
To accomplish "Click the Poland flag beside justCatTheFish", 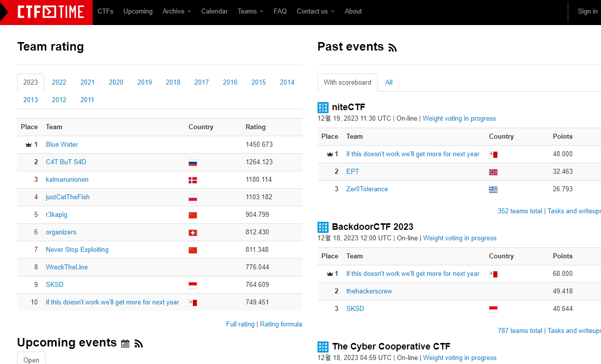I will point(193,198).
